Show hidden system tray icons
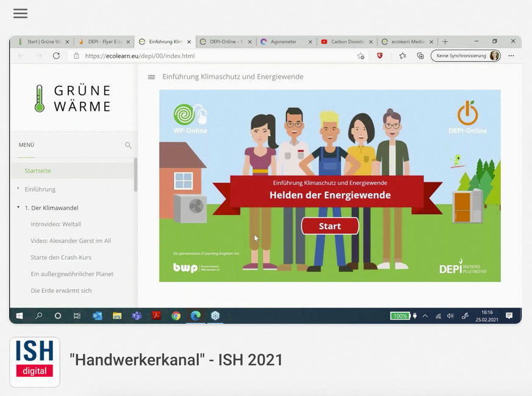 click(x=425, y=316)
